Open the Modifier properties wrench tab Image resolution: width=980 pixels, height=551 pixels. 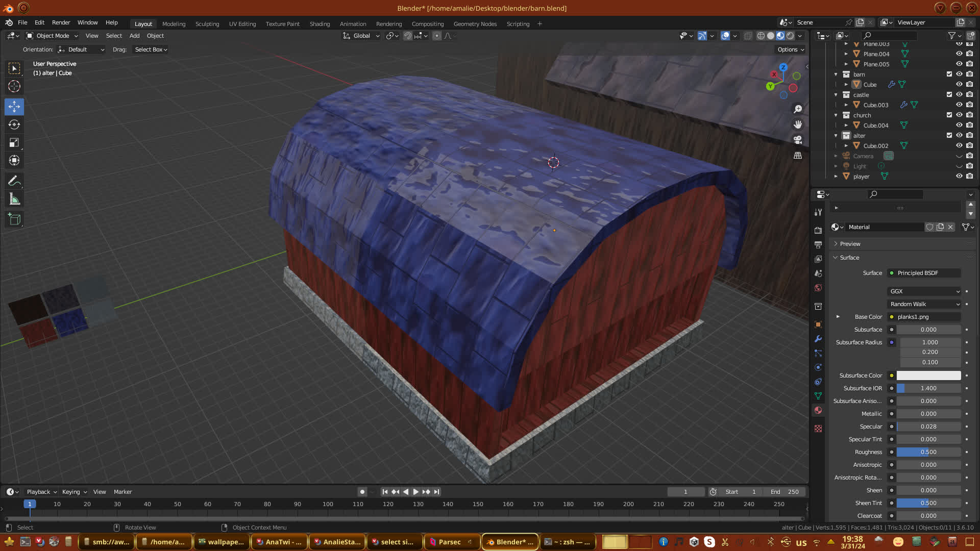(818, 339)
